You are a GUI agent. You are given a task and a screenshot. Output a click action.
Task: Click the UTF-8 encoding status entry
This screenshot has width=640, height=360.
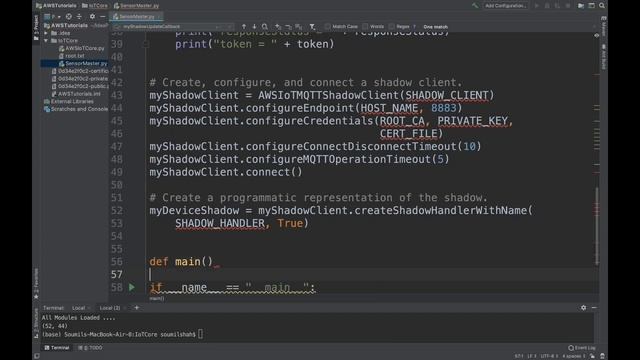[549, 356]
